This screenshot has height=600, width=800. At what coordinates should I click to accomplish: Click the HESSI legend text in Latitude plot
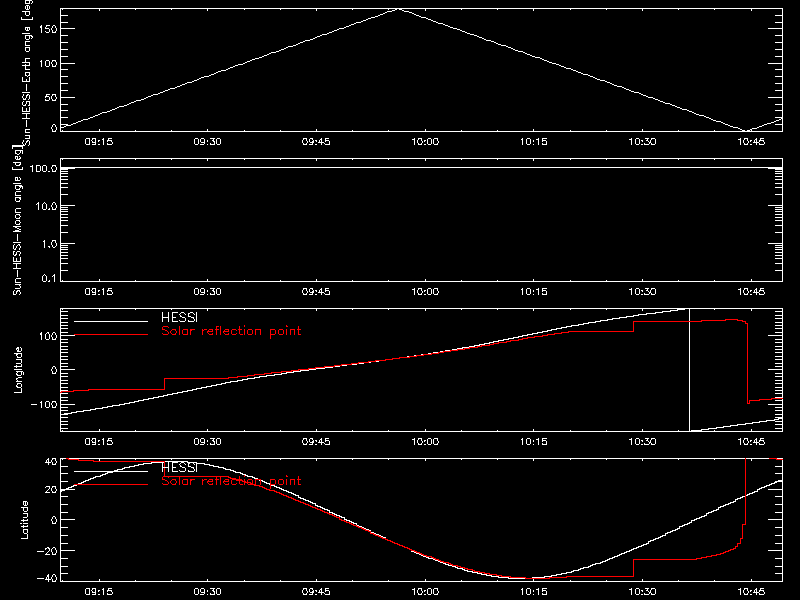(179, 467)
